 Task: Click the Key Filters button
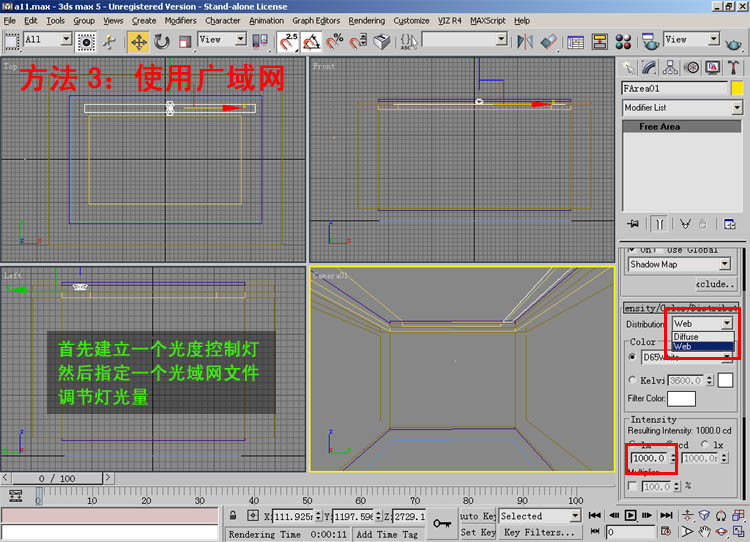pos(539,533)
